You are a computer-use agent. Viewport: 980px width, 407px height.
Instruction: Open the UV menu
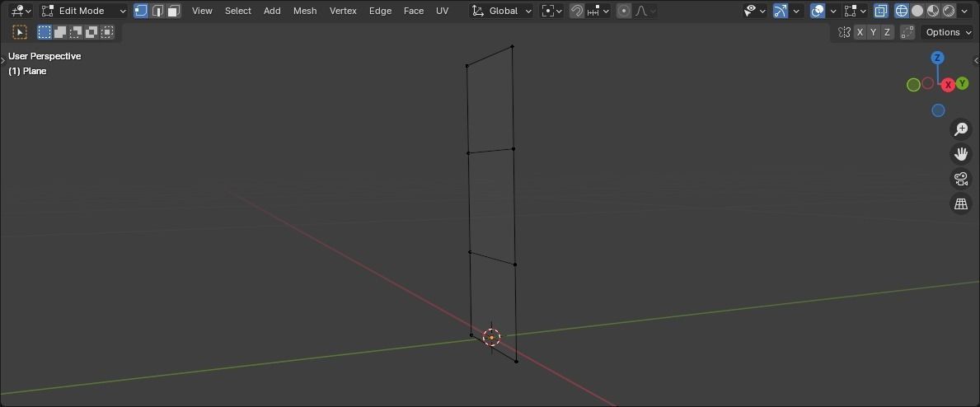pos(442,11)
